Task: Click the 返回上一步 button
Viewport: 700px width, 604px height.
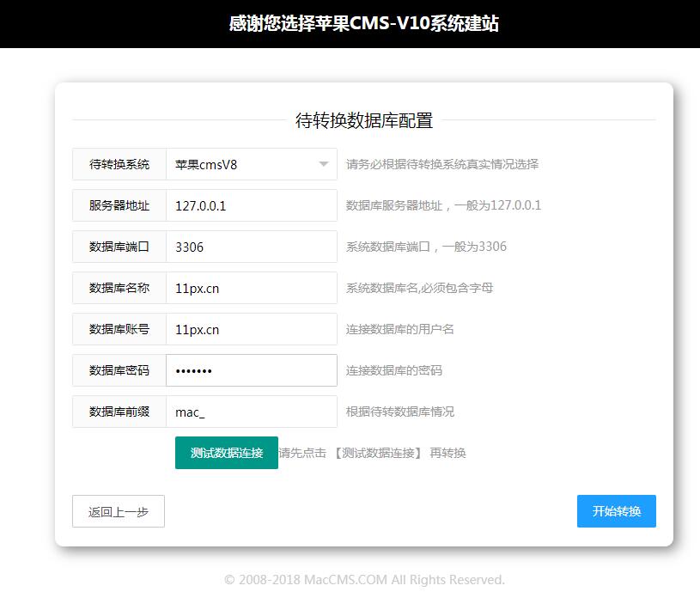Action: point(118,510)
